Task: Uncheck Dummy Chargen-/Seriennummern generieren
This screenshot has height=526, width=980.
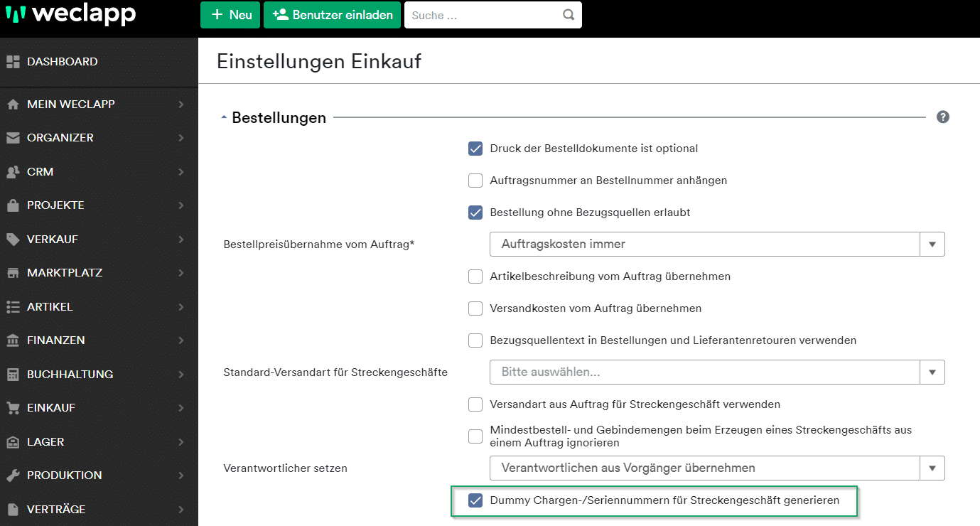Action: click(x=475, y=500)
